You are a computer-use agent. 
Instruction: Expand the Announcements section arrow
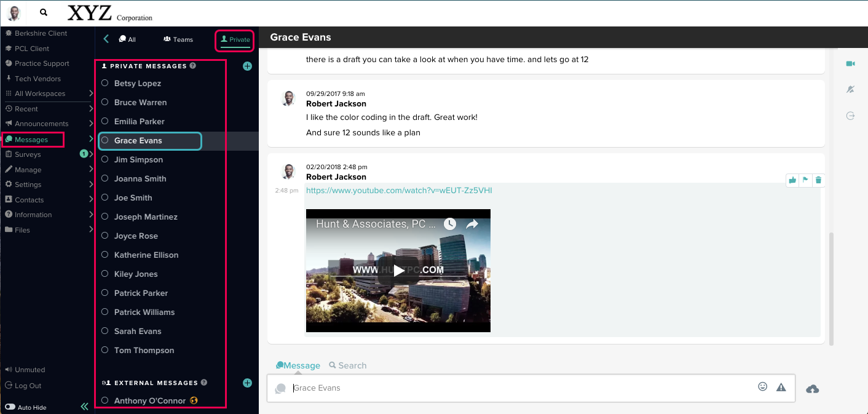(91, 124)
